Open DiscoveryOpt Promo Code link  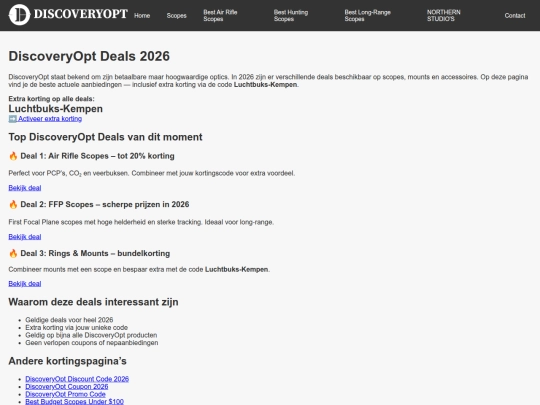(65, 394)
